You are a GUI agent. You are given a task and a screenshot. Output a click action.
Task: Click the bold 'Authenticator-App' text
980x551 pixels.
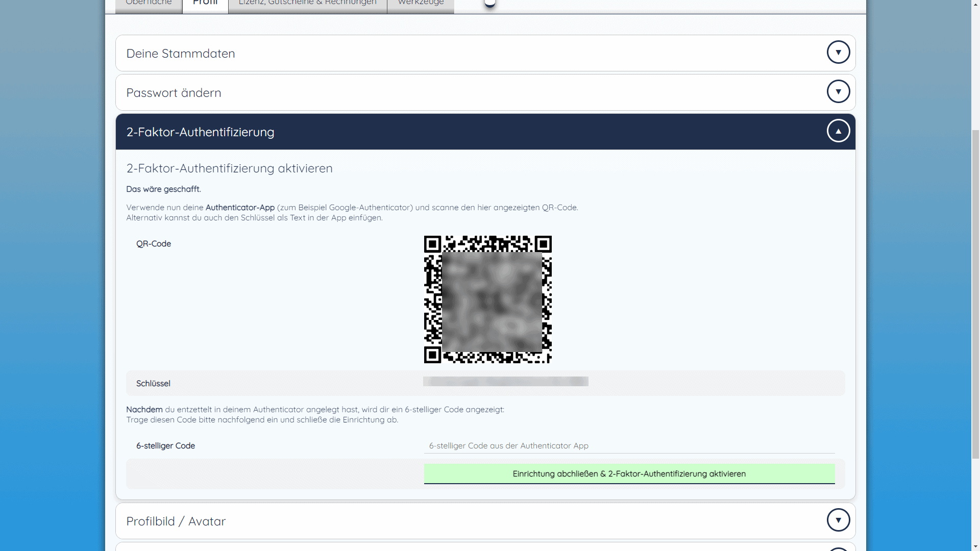(x=240, y=208)
